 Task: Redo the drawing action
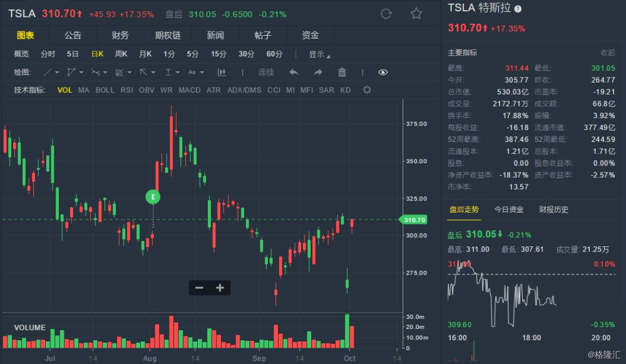coord(318,72)
